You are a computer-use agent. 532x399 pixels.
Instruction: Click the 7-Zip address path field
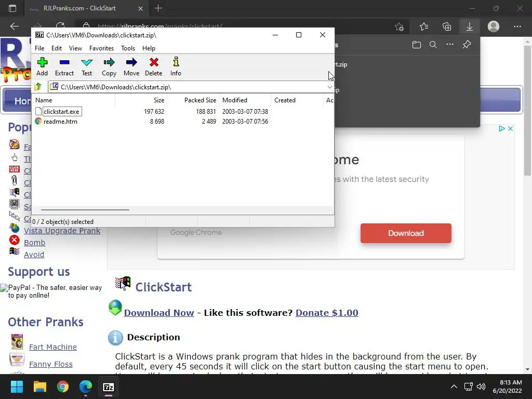click(x=192, y=87)
